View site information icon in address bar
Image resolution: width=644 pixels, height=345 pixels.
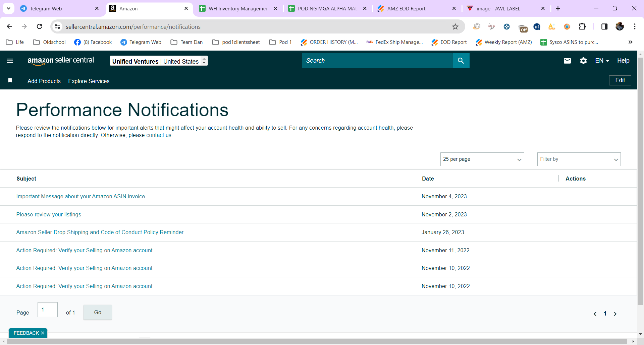(x=58, y=26)
